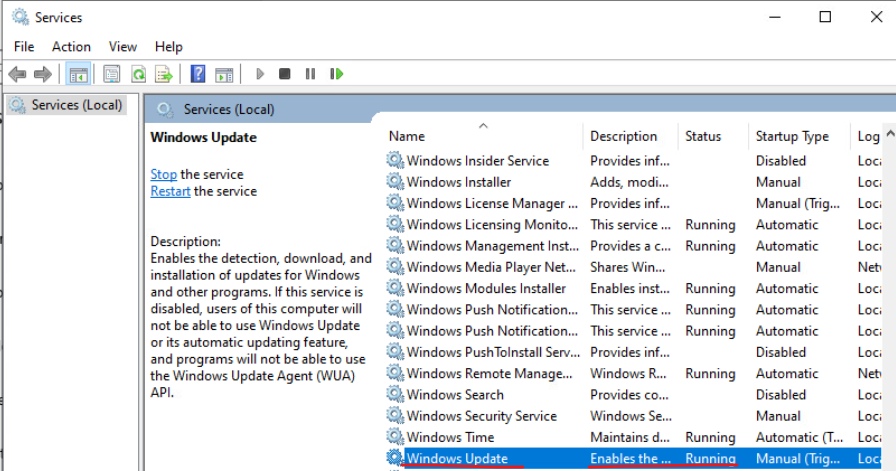Click the Stop Service square icon
Viewport: 896px width, 471px height.
point(285,74)
